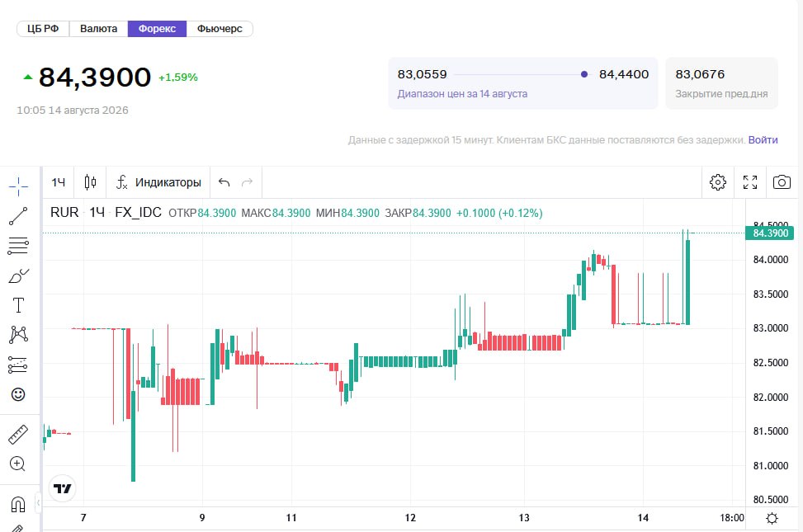Switch to the Фьючерсы tab
Viewport: 803px width, 532px height.
coord(220,29)
